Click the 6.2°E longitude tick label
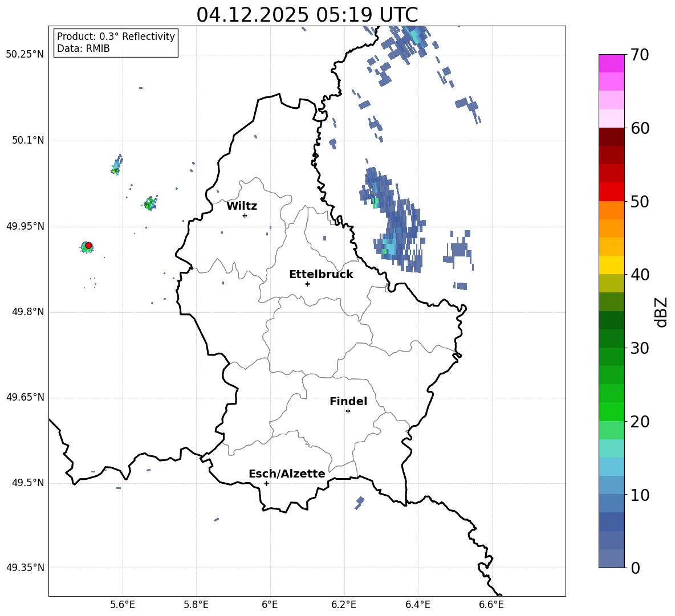 point(344,605)
